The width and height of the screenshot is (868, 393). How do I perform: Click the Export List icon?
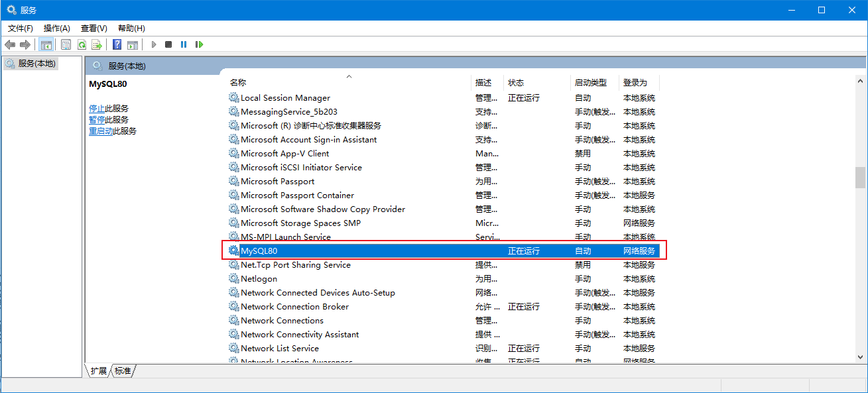[97, 44]
